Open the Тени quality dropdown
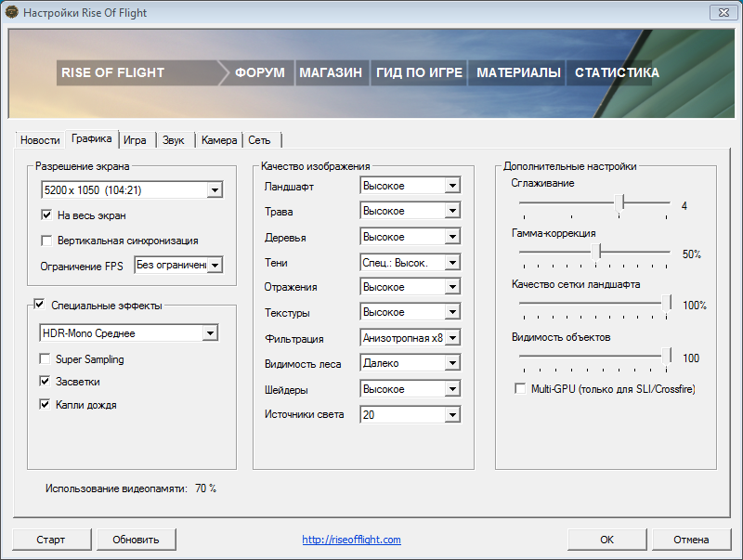The width and height of the screenshot is (743, 560). tap(411, 262)
